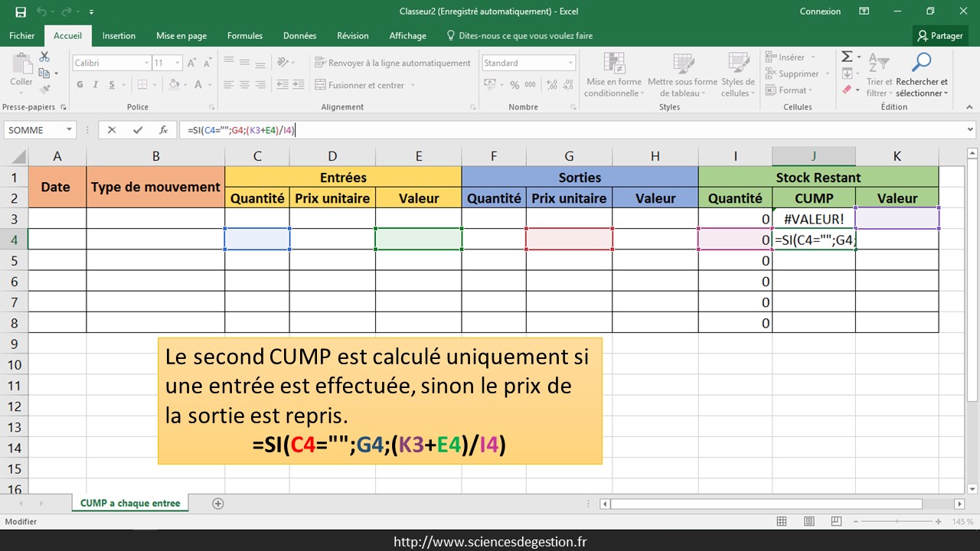Cancel formula entry with the X icon
Viewport: 980px width, 551px height.
tap(112, 130)
